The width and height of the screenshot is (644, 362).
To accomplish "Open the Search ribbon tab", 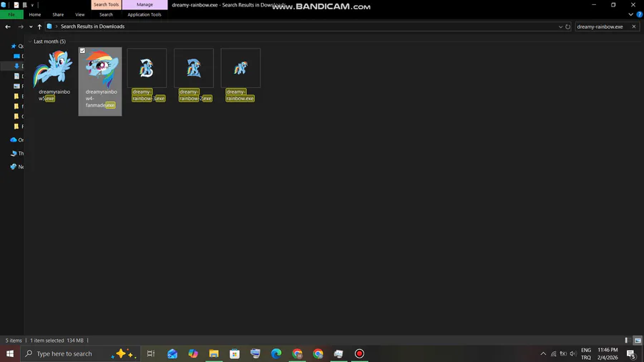I will (106, 14).
